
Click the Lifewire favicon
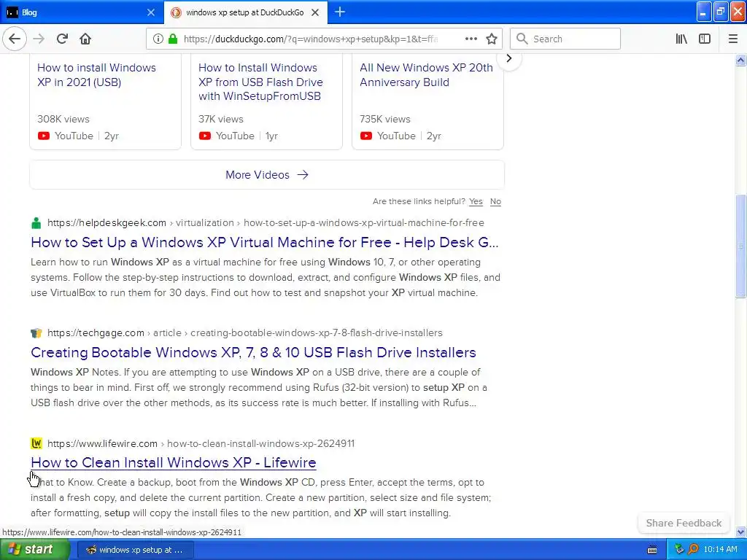36,443
